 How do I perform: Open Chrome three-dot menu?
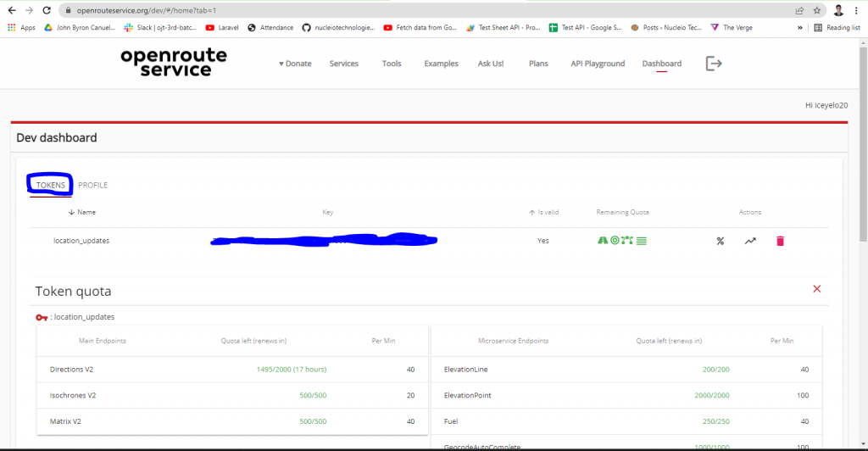tap(856, 10)
